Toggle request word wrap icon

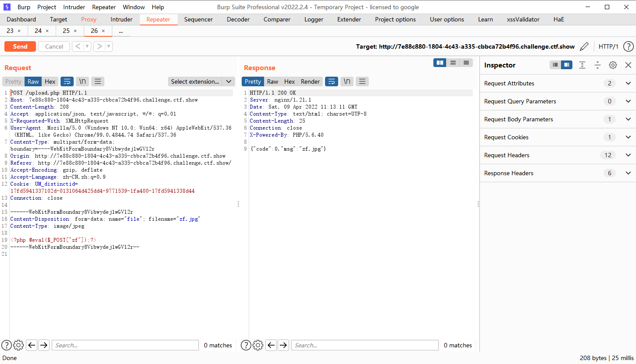tap(67, 81)
